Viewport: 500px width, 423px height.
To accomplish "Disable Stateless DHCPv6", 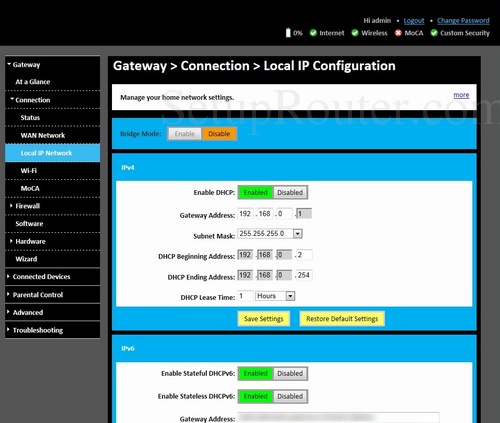I will click(x=290, y=396).
